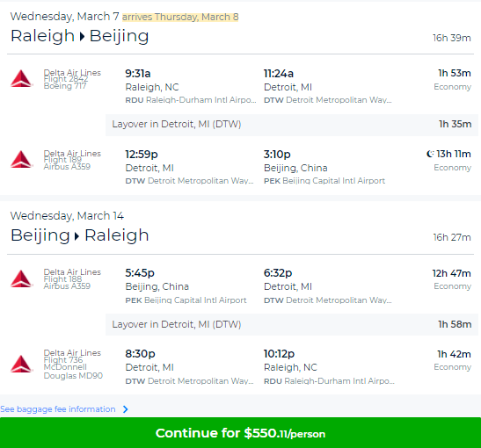Click the overnight moon icon beside 13h 11m
Image resolution: width=481 pixels, height=448 pixels.
[x=430, y=154]
